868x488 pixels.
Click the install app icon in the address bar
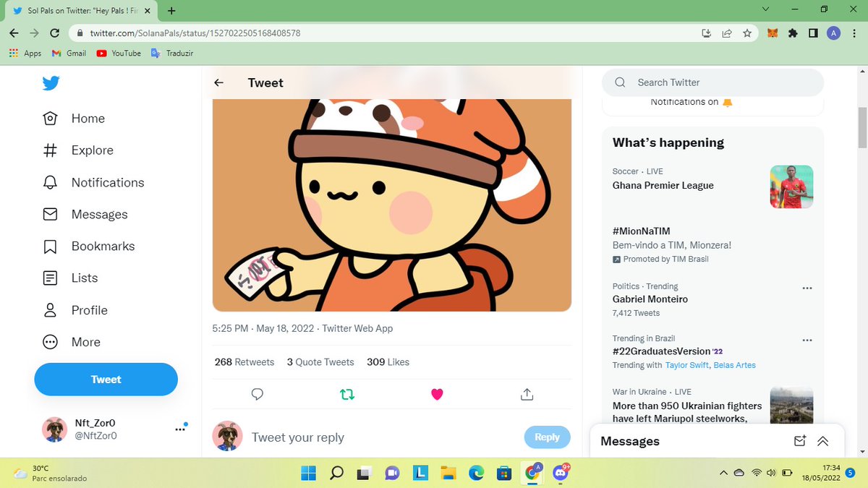point(707,33)
